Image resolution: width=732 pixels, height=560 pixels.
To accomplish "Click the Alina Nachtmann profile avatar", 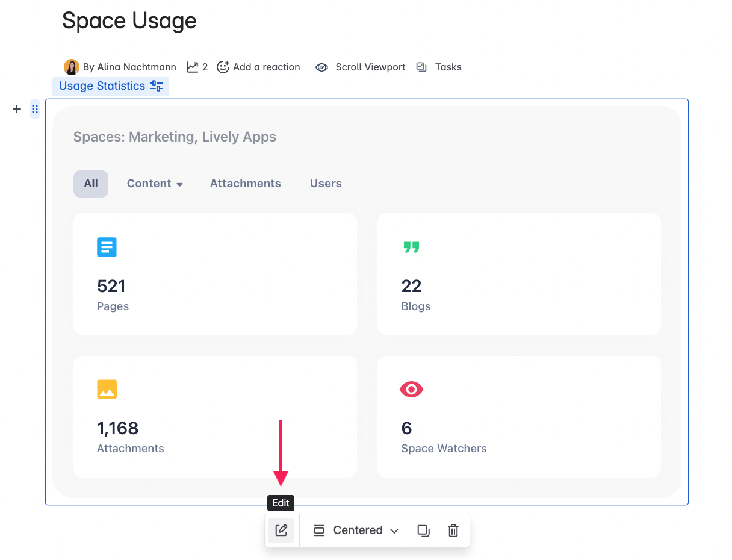I will point(71,67).
